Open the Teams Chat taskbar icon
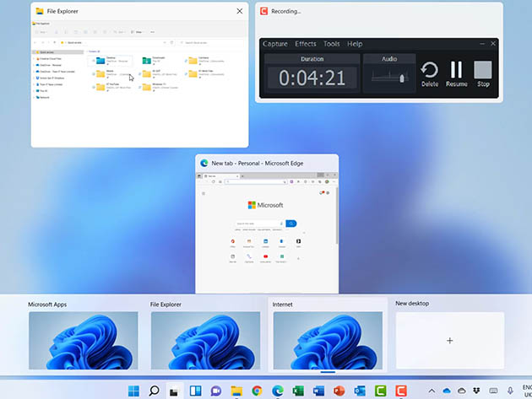The width and height of the screenshot is (532, 399). (216, 391)
